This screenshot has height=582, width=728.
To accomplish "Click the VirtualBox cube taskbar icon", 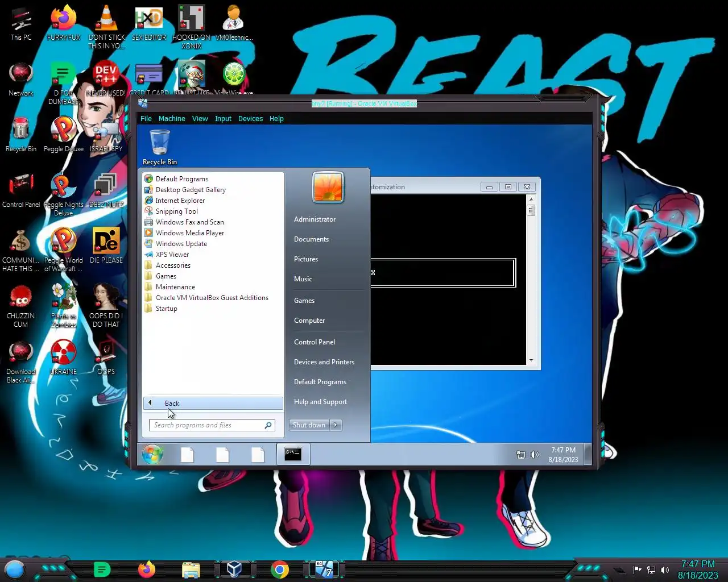I will pos(234,569).
